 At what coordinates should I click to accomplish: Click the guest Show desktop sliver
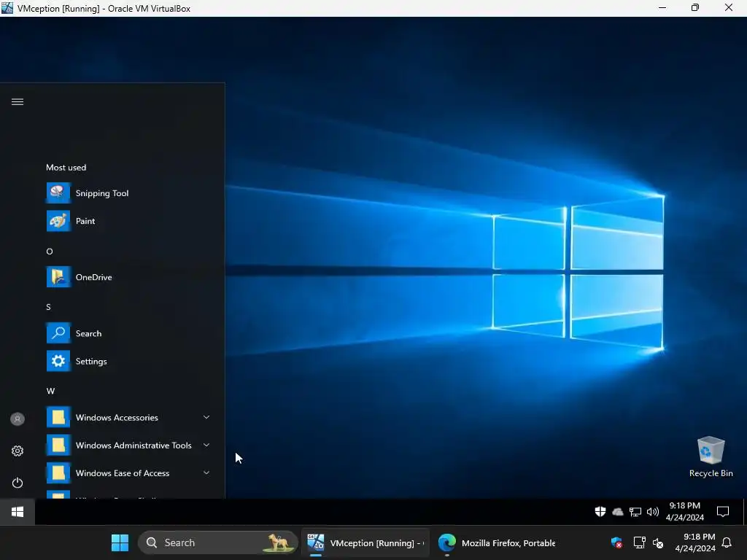click(x=745, y=512)
